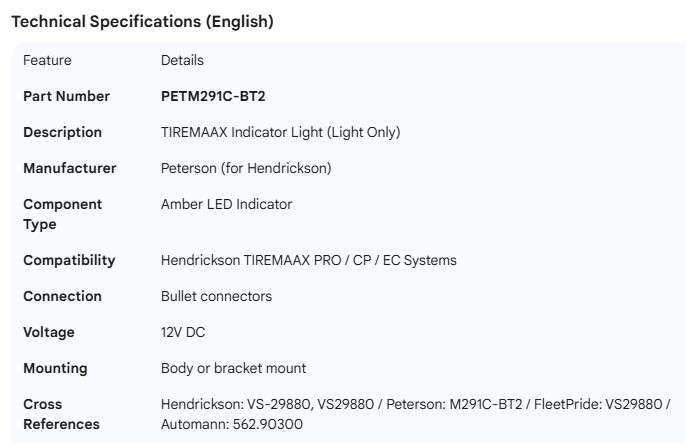686x446 pixels.
Task: Select the Compatibility row label
Action: point(69,260)
